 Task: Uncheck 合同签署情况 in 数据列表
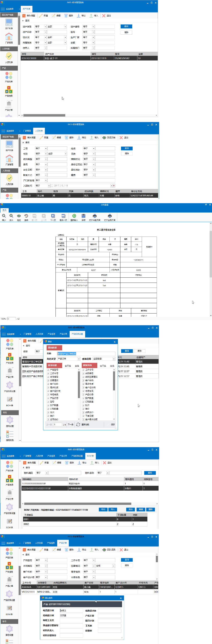[84, 377]
